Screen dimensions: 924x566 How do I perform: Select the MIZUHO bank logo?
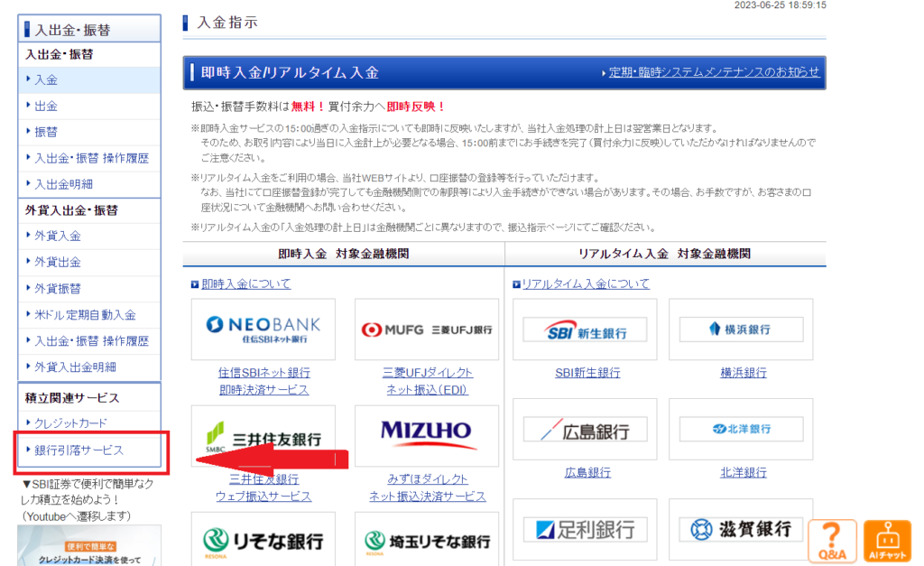click(427, 436)
